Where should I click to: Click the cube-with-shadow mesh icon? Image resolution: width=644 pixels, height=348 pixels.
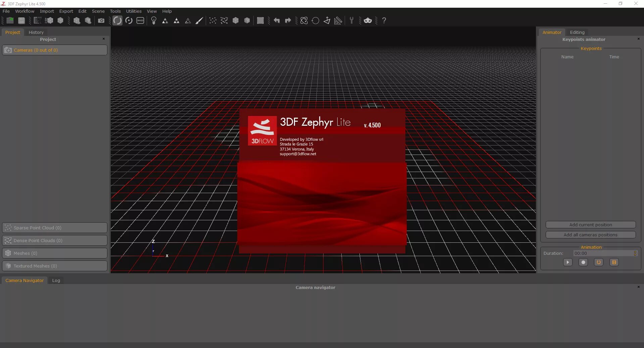coord(77,20)
